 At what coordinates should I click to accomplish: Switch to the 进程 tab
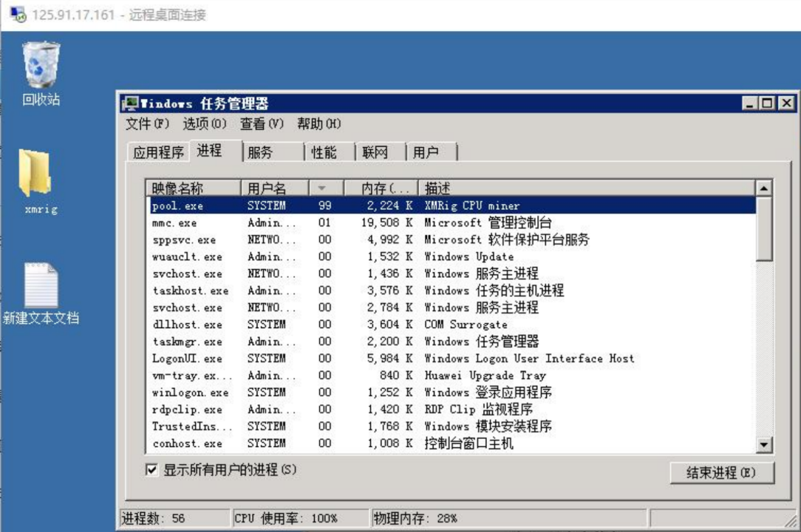tap(215, 151)
